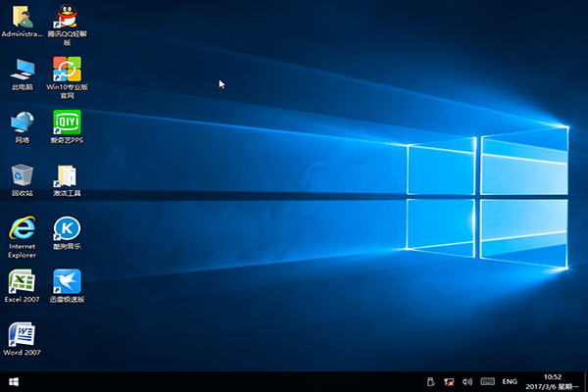Select the 此电脑 (This PC) icon
This screenshot has height=392, width=588.
pyautogui.click(x=22, y=70)
